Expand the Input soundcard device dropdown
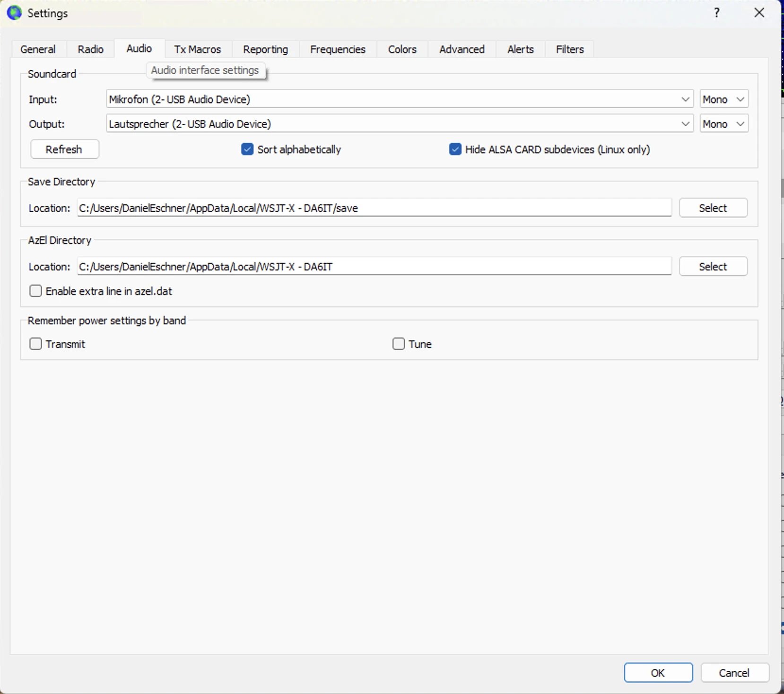784x694 pixels. 400,99
